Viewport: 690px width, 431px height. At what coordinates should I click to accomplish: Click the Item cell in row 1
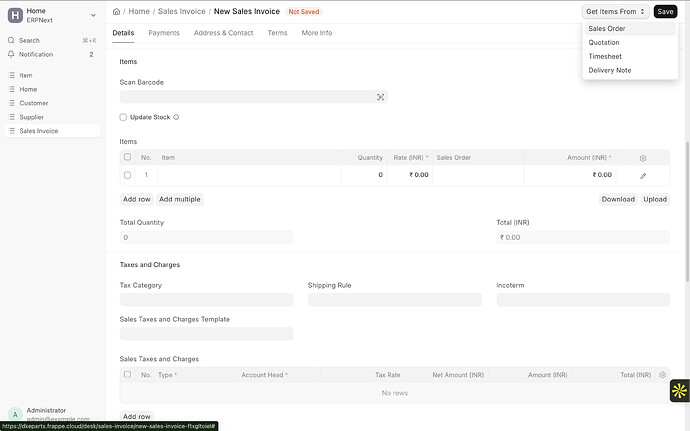(250, 175)
